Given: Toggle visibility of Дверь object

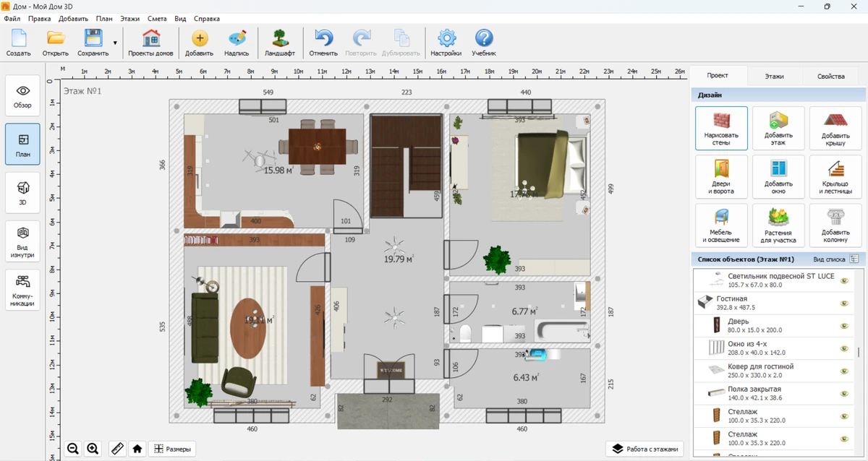Looking at the screenshot, I should pyautogui.click(x=843, y=326).
